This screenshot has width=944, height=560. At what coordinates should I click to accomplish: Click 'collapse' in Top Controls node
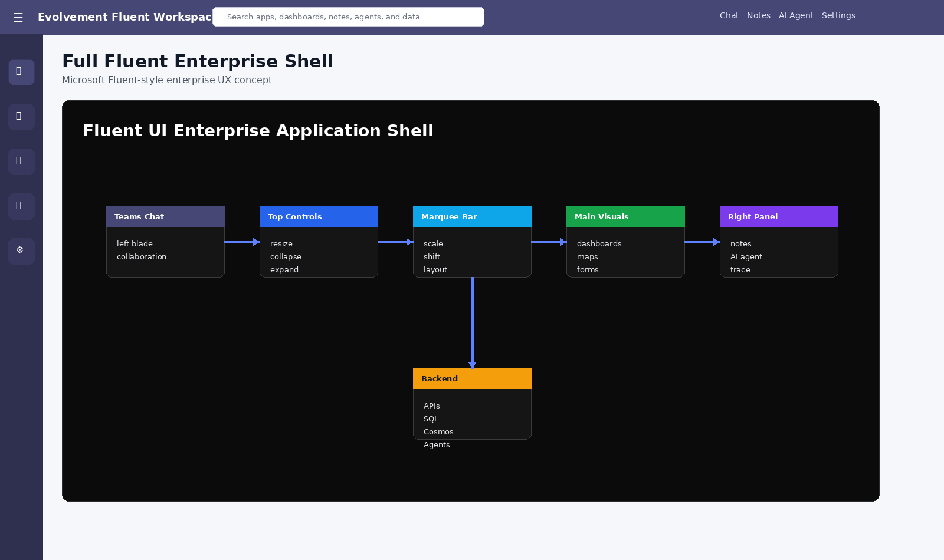pos(286,256)
